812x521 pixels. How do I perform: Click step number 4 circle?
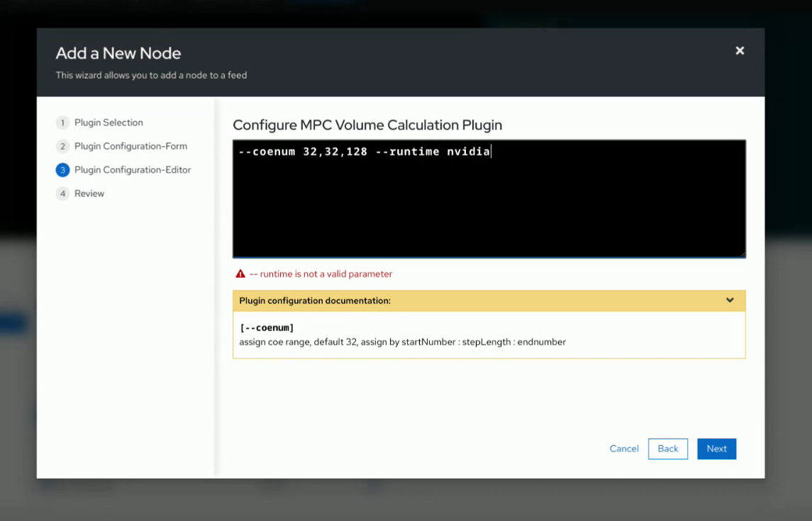[62, 194]
